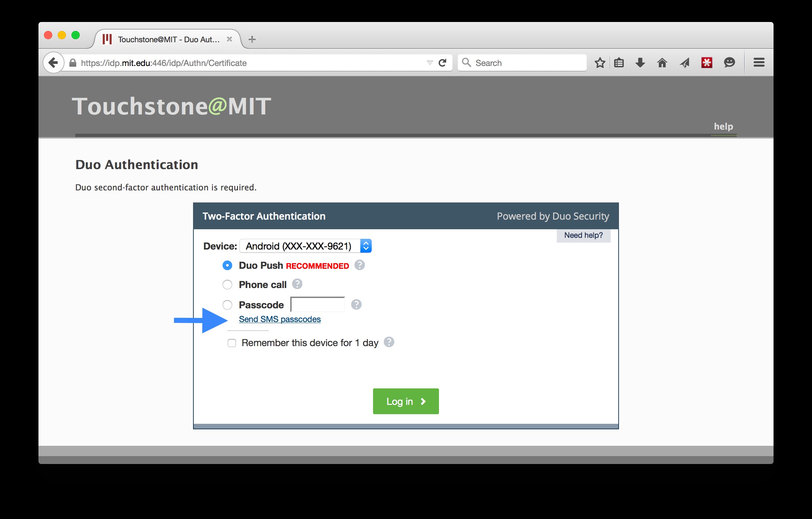The image size is (812, 519).
Task: Click the Passcode input field
Action: (x=318, y=305)
